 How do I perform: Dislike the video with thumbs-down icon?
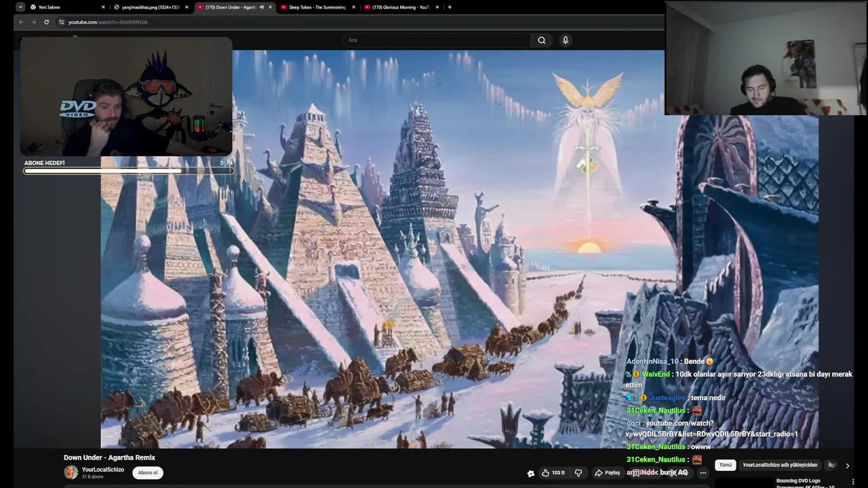pyautogui.click(x=578, y=472)
